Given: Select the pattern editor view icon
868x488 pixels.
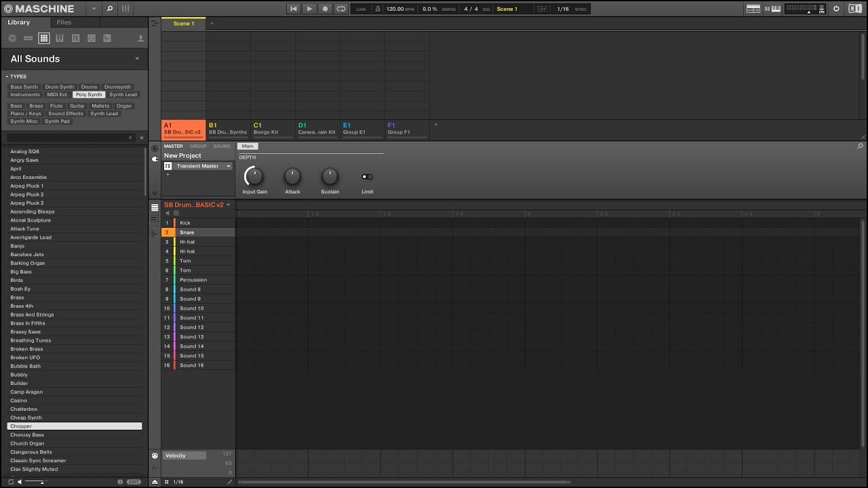Looking at the screenshot, I should pyautogui.click(x=155, y=207).
